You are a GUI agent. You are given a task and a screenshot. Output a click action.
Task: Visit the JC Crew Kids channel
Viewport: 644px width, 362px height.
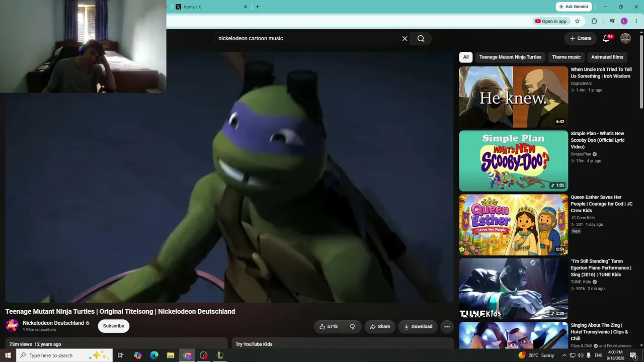(x=583, y=218)
